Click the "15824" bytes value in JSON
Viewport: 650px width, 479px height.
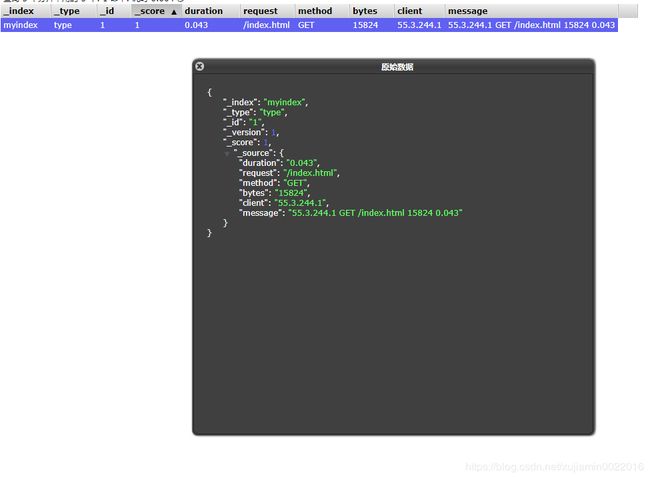pyautogui.click(x=291, y=193)
